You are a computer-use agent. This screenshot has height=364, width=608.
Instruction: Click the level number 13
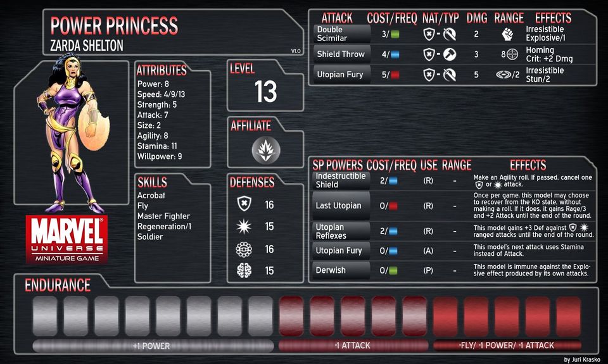tap(265, 92)
